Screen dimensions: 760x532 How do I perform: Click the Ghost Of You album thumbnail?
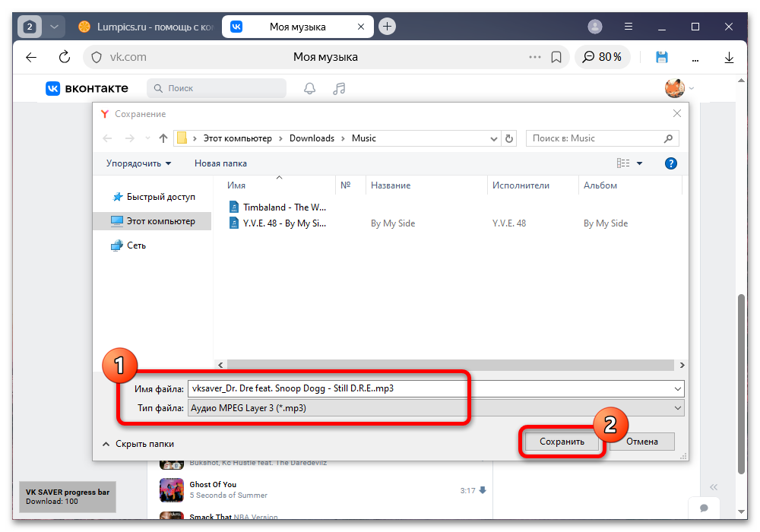coord(172,490)
